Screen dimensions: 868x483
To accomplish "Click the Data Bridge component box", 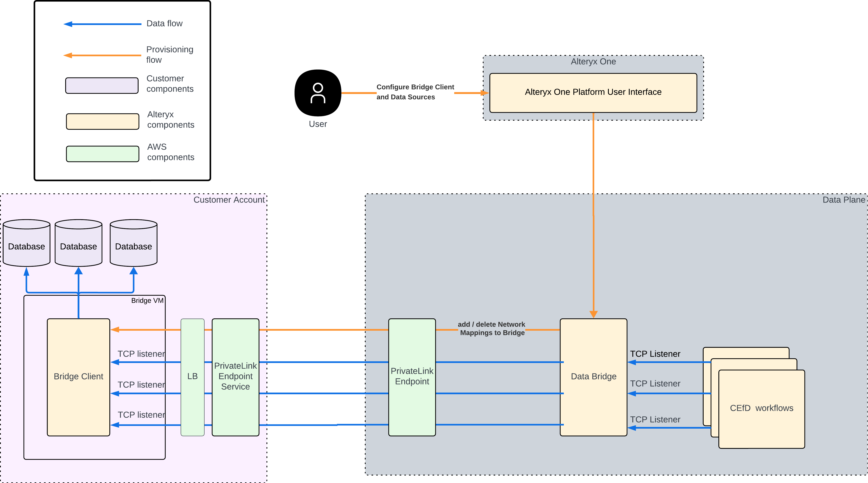I will pos(593,377).
